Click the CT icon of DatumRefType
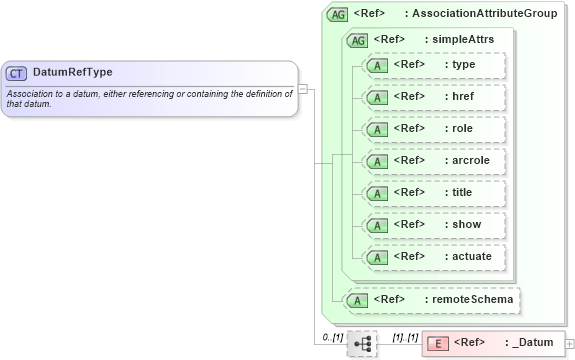The image size is (575, 360). coord(16,74)
